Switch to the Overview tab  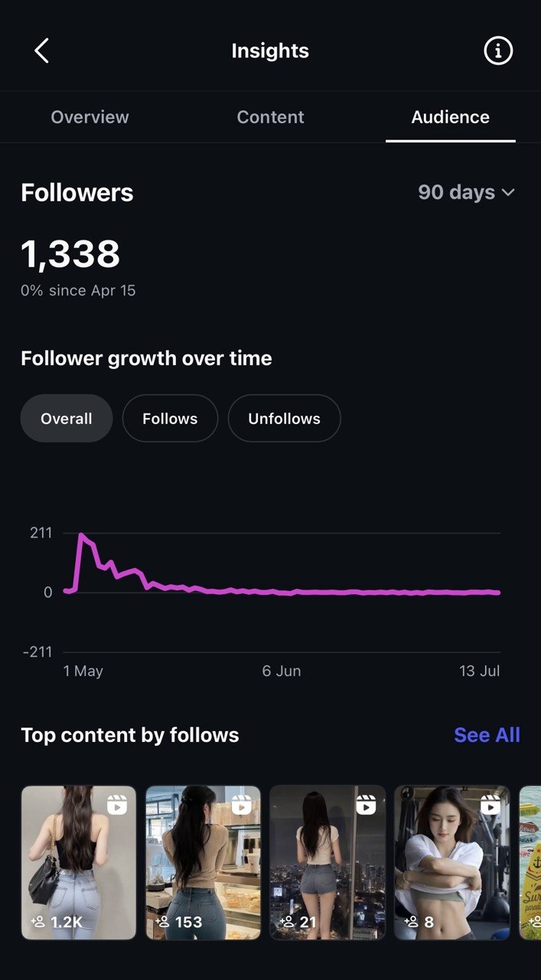tap(90, 117)
